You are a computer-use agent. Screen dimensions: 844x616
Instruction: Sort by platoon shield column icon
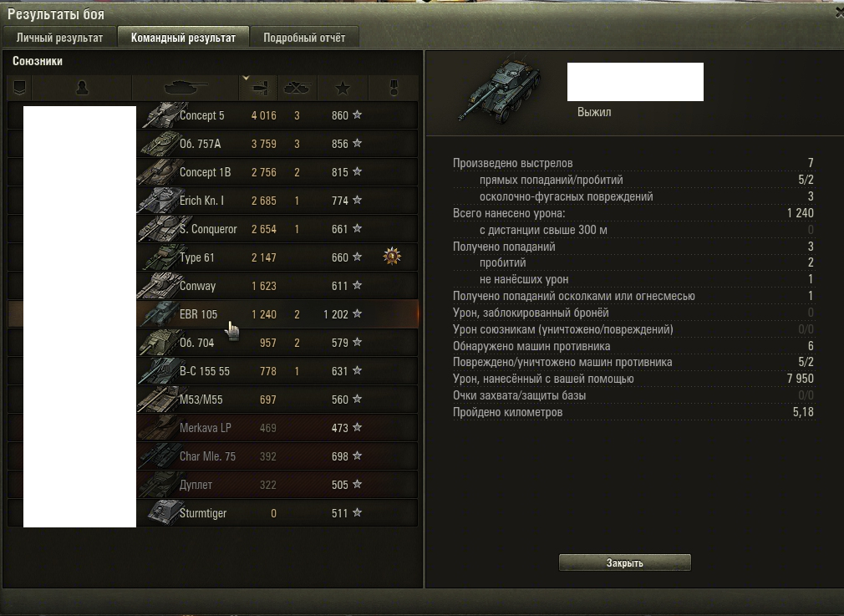click(19, 88)
